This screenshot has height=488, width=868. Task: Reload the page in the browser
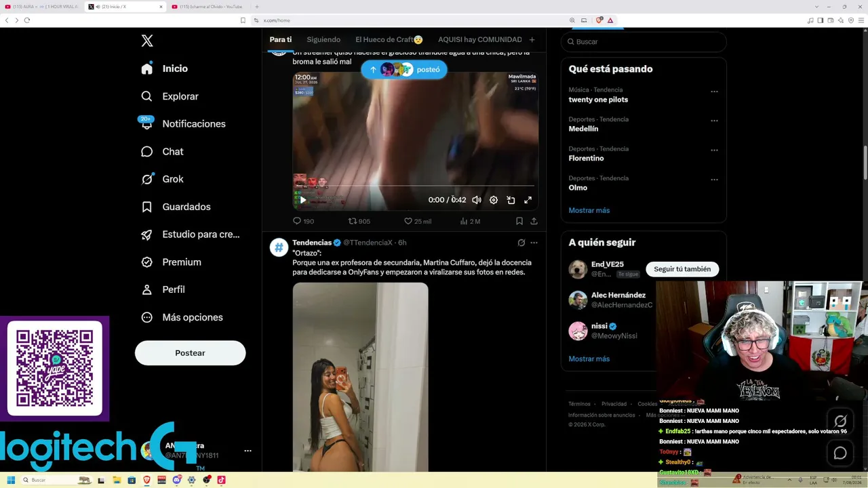click(x=27, y=20)
